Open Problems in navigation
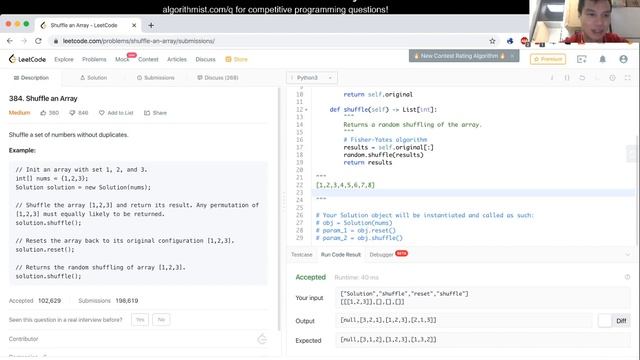640x360 pixels. [x=94, y=59]
